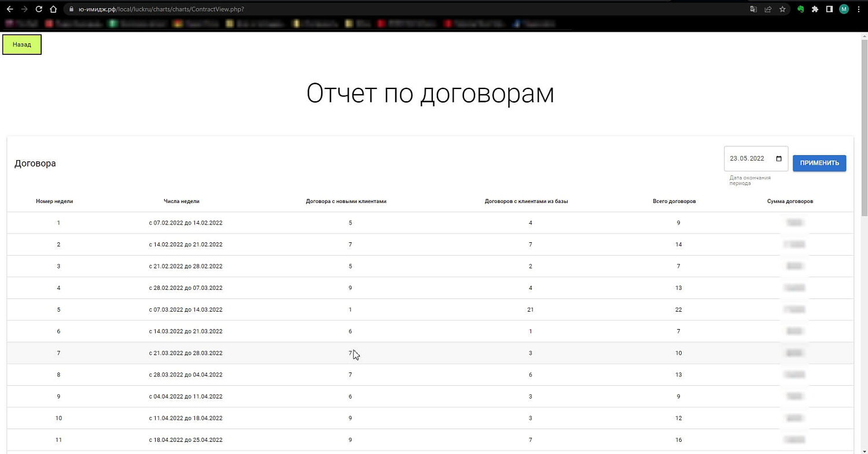Image resolution: width=868 pixels, height=454 pixels.
Task: Open the date picker calendar control
Action: tap(778, 158)
